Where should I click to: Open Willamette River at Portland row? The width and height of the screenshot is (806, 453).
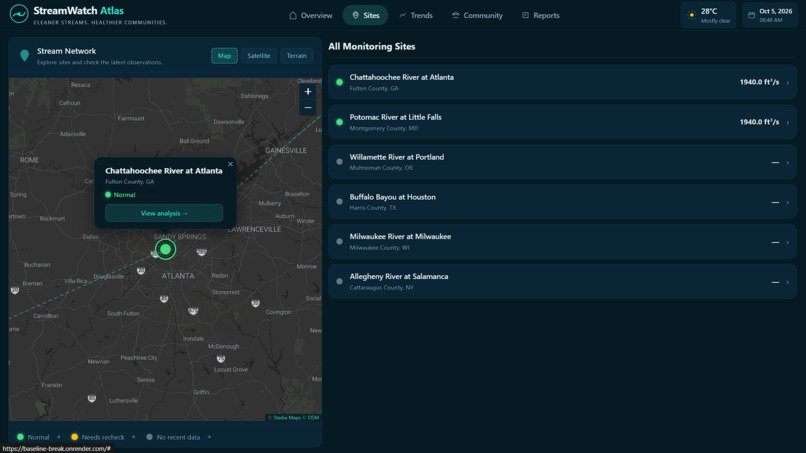[562, 162]
